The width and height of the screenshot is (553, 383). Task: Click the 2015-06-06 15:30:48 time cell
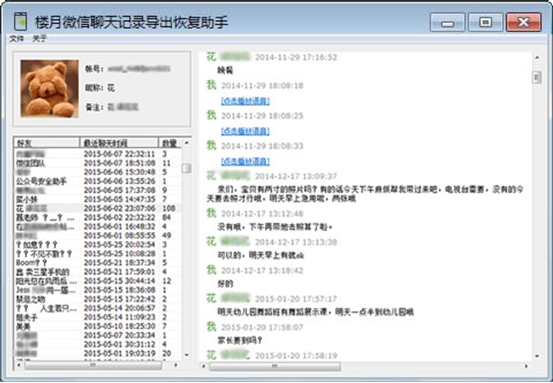pyautogui.click(x=120, y=172)
